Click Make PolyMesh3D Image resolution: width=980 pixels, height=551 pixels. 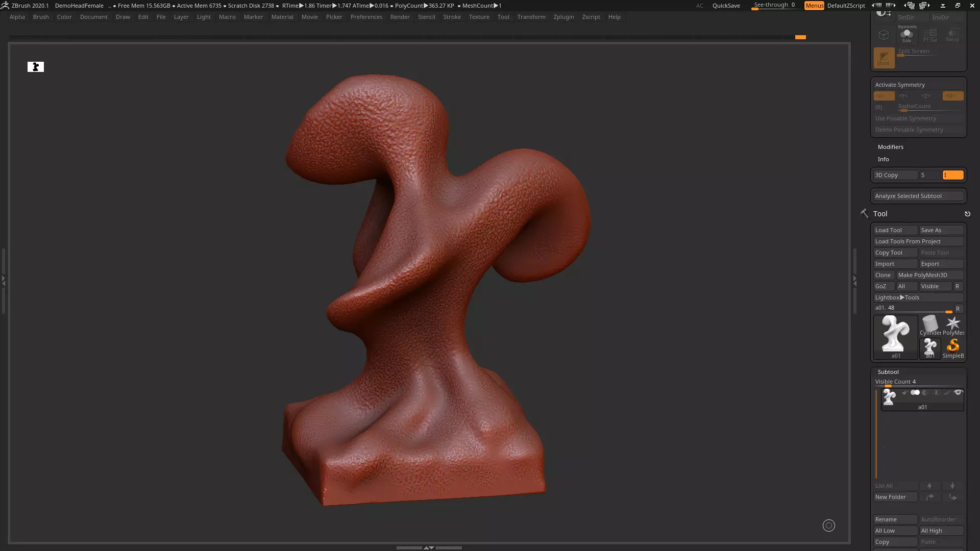930,275
